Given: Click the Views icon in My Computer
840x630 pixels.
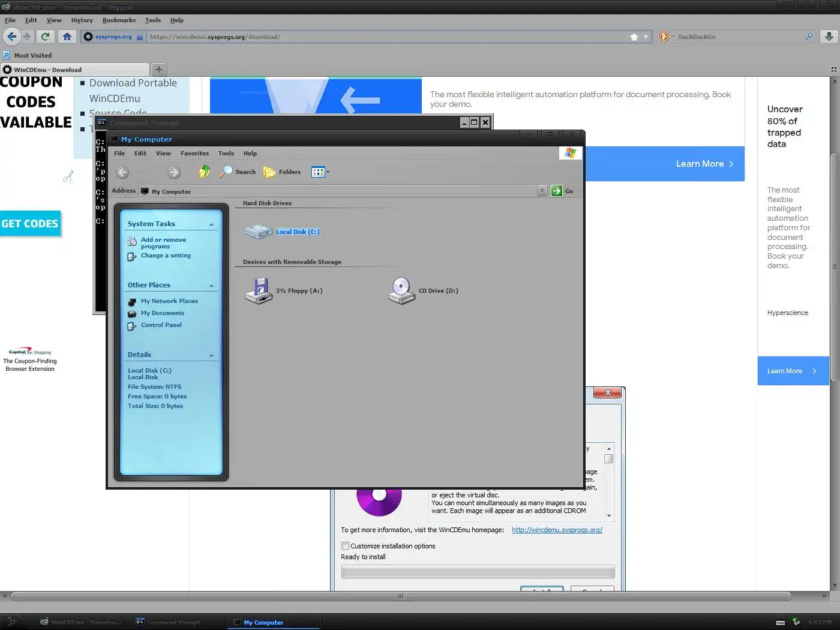Looking at the screenshot, I should coord(318,172).
